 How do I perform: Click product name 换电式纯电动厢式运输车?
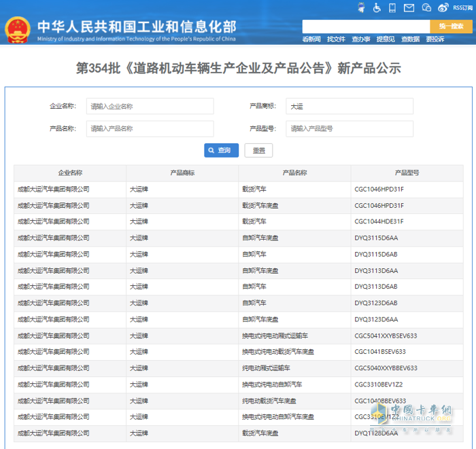(x=275, y=336)
